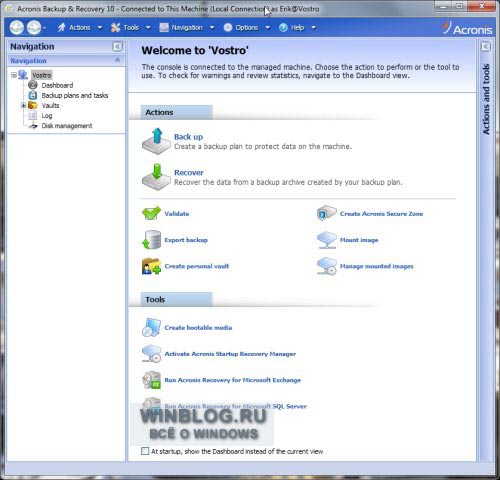Image resolution: width=500 pixels, height=480 pixels.
Task: Open the dropdown arrow beside Actions menu
Action: (x=100, y=28)
